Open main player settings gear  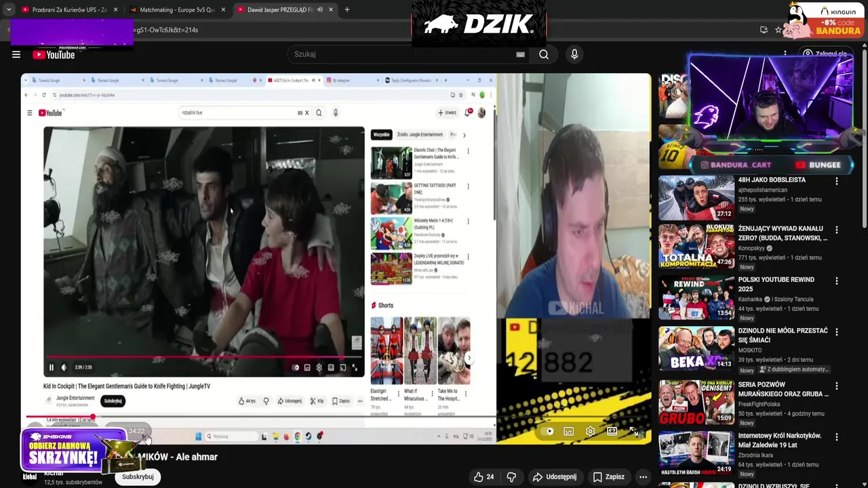[591, 431]
